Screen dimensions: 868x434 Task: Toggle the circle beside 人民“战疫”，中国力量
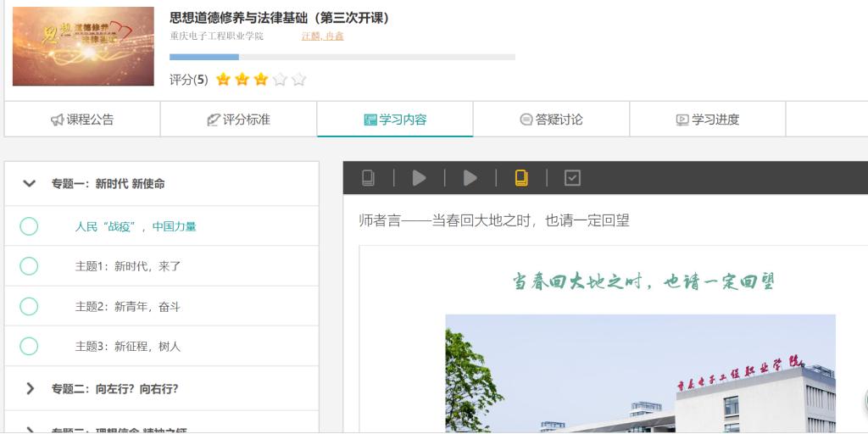(x=29, y=226)
